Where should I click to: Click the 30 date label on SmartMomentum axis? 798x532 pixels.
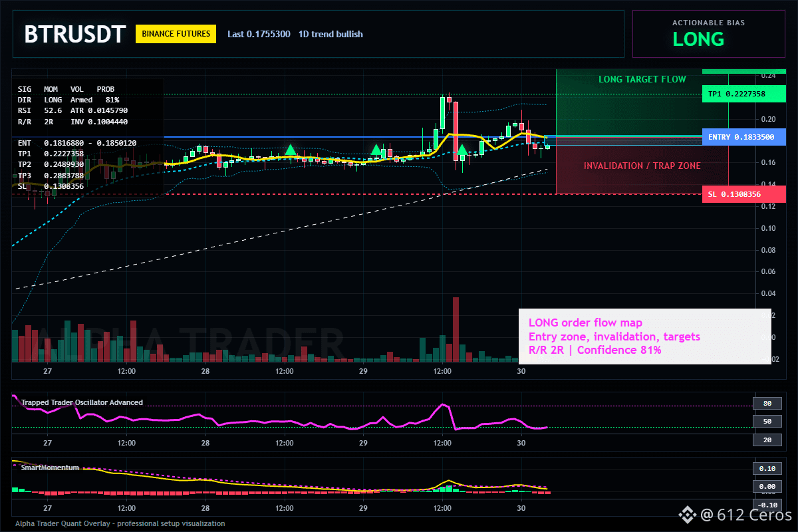click(521, 507)
